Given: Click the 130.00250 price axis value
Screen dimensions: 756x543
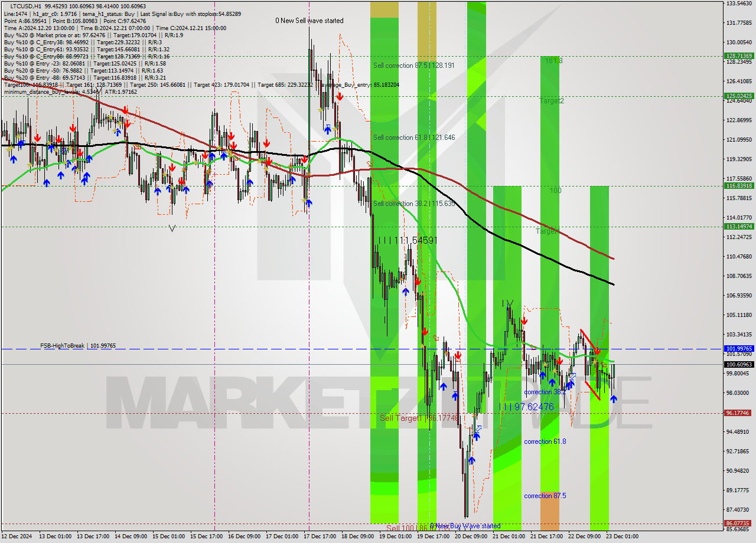Looking at the screenshot, I should [x=739, y=42].
